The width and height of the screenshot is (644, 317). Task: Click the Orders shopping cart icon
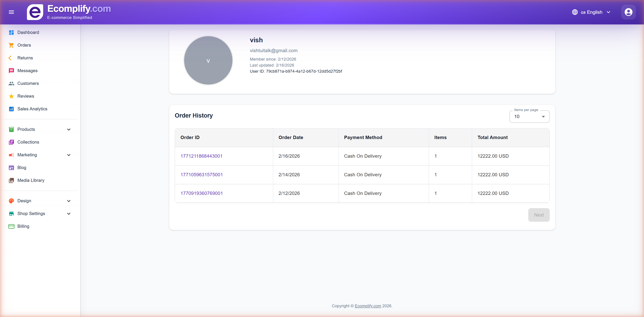pyautogui.click(x=11, y=45)
